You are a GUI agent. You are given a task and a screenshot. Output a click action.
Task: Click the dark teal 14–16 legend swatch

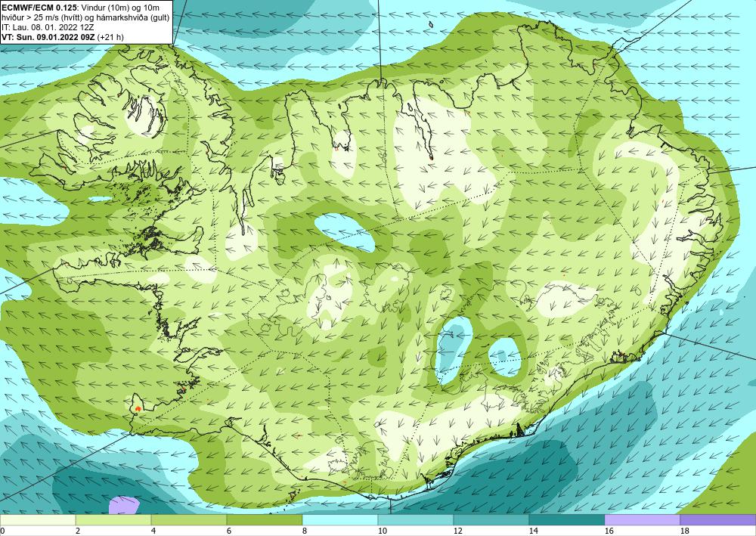click(567, 519)
